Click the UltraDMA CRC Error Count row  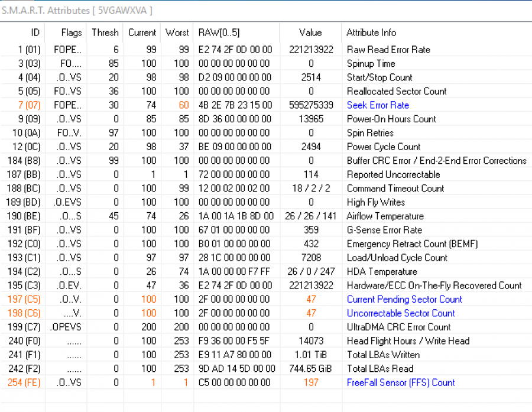pos(398,327)
